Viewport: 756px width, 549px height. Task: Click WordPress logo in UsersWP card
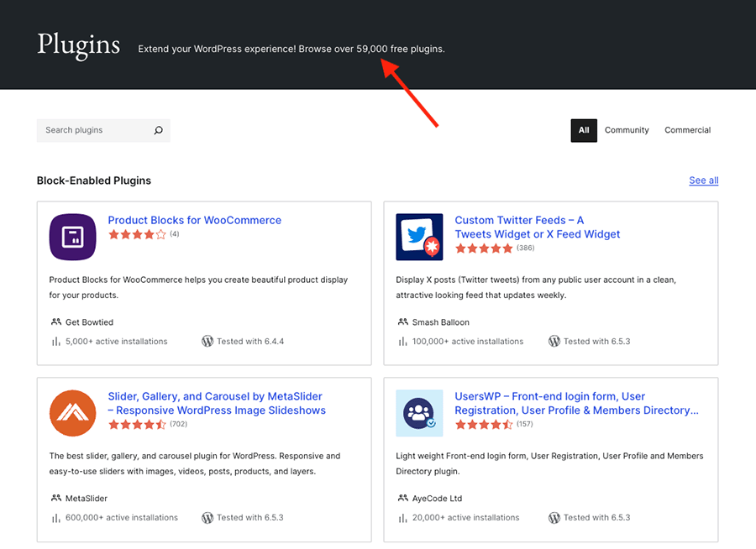tap(554, 518)
